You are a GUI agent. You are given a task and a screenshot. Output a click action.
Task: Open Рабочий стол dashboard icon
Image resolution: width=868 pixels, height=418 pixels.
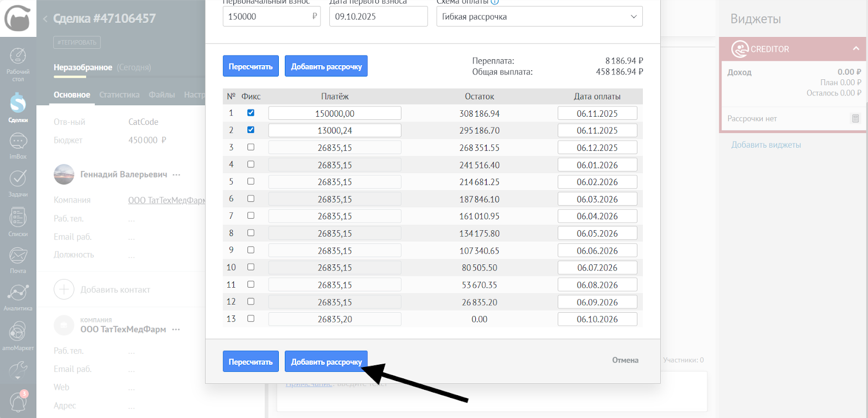click(18, 62)
